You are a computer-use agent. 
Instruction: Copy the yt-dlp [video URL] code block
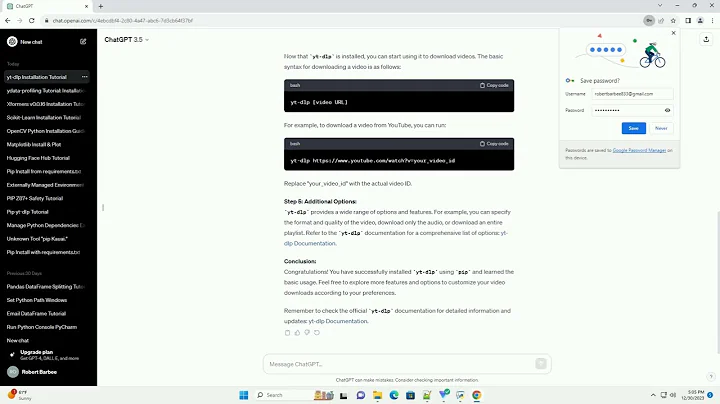(x=494, y=85)
